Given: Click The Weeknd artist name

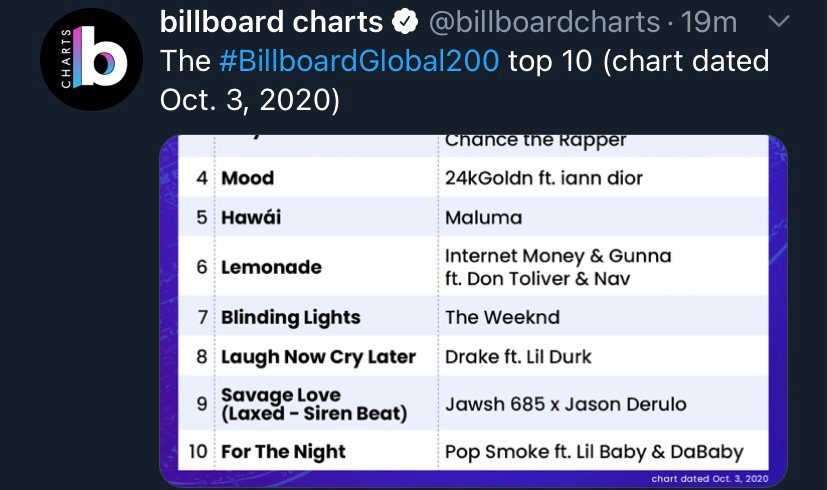Looking at the screenshot, I should click(502, 318).
